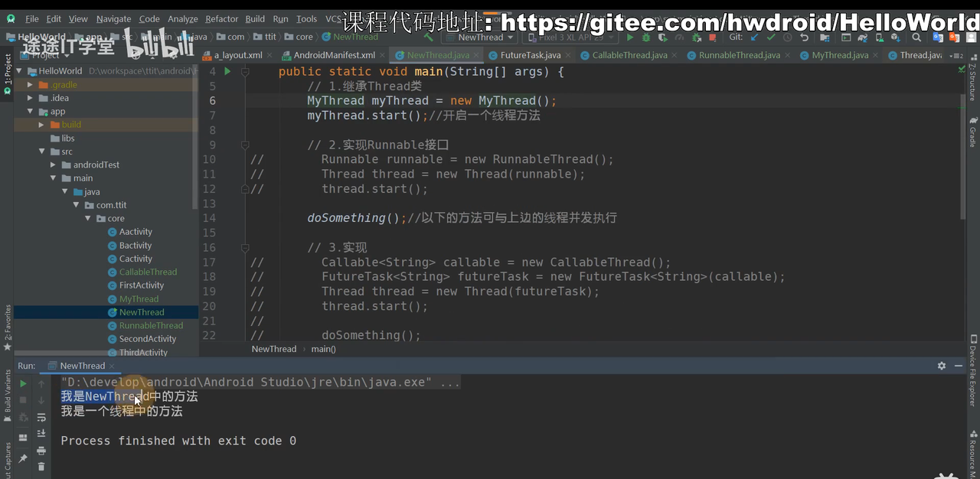Screen dimensions: 980x479
Task: Click main() breadcrumb below editor
Action: coord(323,349)
